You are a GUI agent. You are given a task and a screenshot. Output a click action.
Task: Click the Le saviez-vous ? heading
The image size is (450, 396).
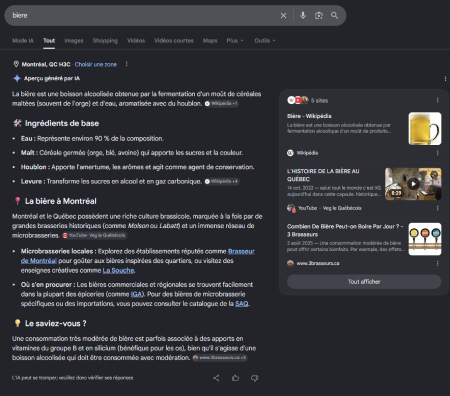pos(56,324)
